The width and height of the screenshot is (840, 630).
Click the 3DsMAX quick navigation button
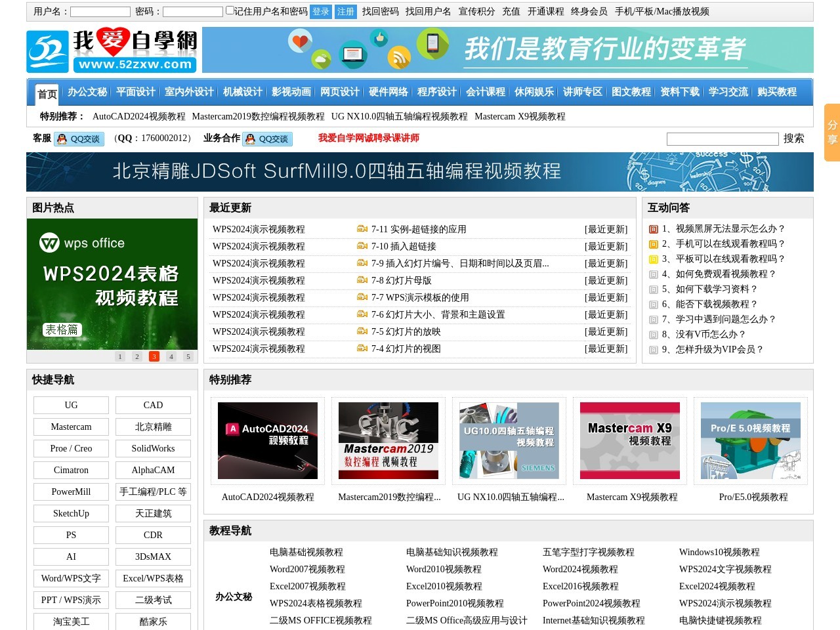tap(153, 556)
